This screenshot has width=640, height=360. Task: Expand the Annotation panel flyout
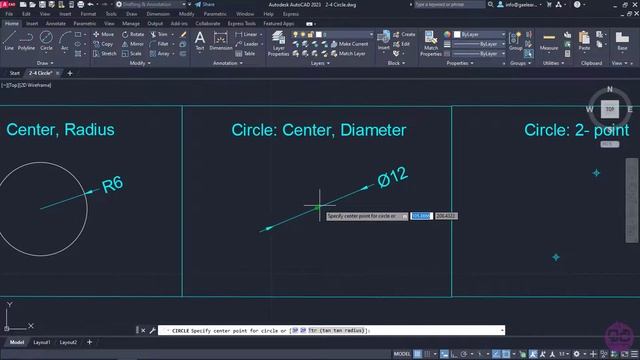(228, 63)
